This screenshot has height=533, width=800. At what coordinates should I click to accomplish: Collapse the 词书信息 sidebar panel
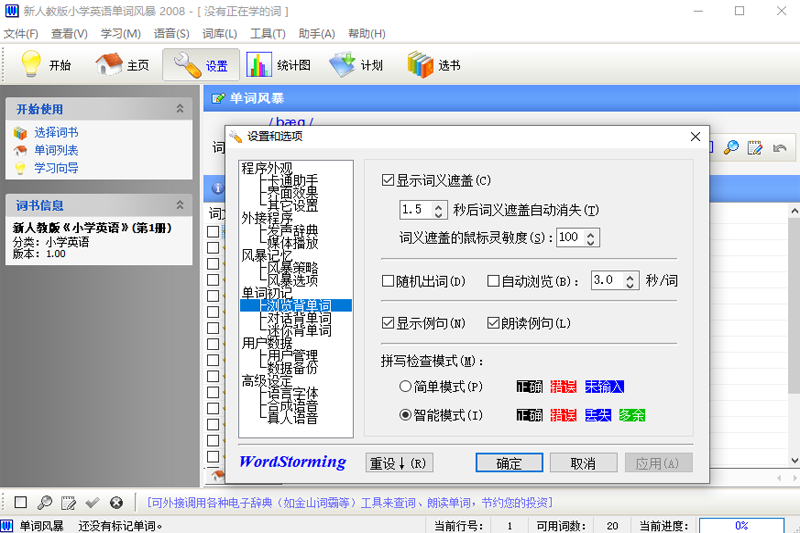click(180, 205)
